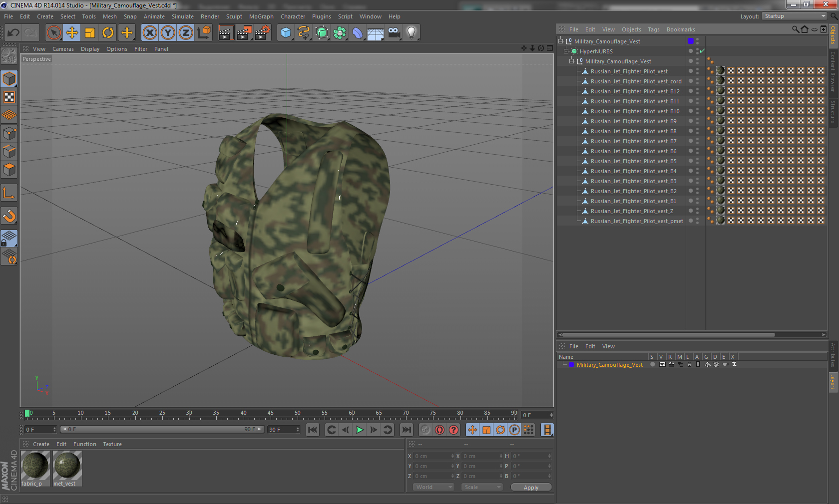Open the Character menu

[293, 16]
